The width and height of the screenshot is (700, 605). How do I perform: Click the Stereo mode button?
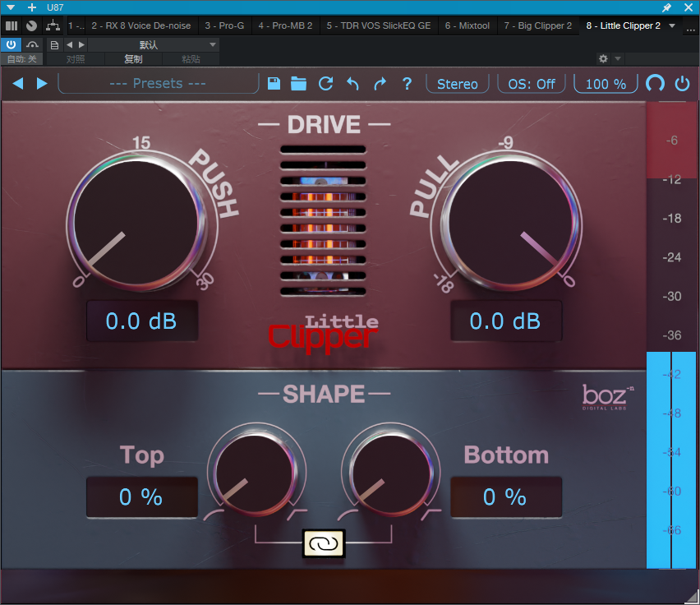coord(458,84)
